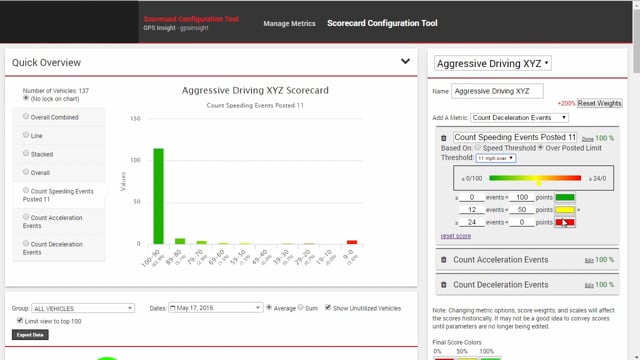This screenshot has width=640, height=360.
Task: Select the No lock on chart radio
Action: click(26, 98)
